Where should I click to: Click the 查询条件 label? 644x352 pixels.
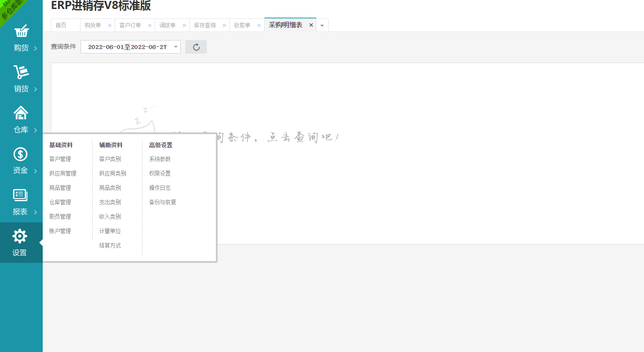click(x=63, y=46)
